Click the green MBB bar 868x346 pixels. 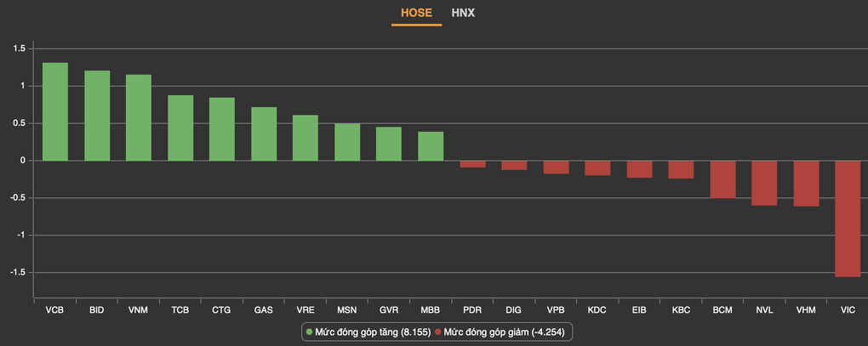pos(431,146)
